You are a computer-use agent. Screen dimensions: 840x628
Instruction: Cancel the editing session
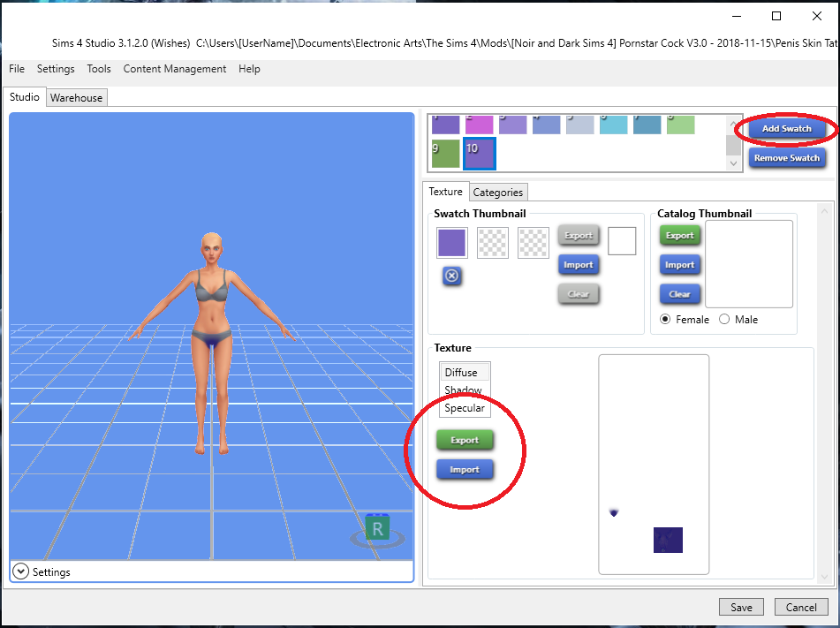801,607
